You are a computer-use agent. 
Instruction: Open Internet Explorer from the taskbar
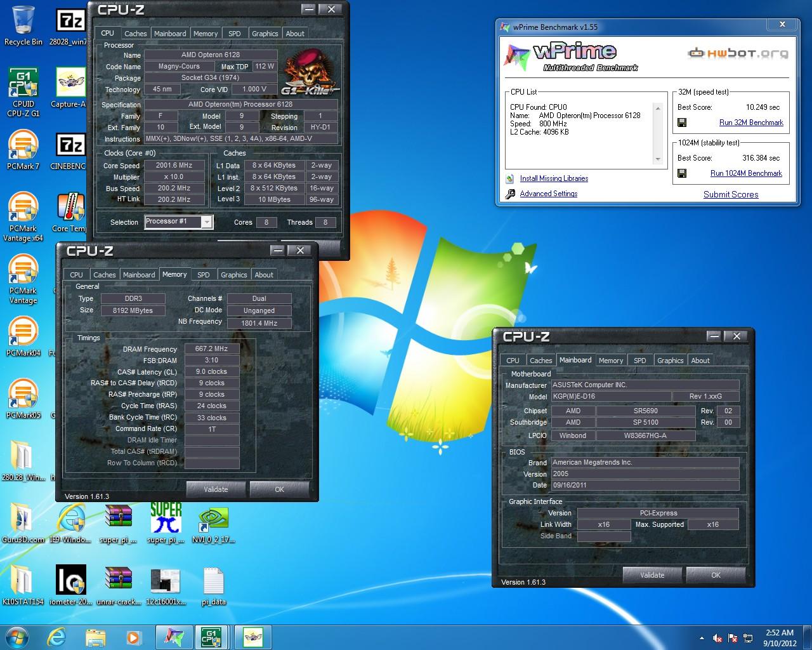58,637
